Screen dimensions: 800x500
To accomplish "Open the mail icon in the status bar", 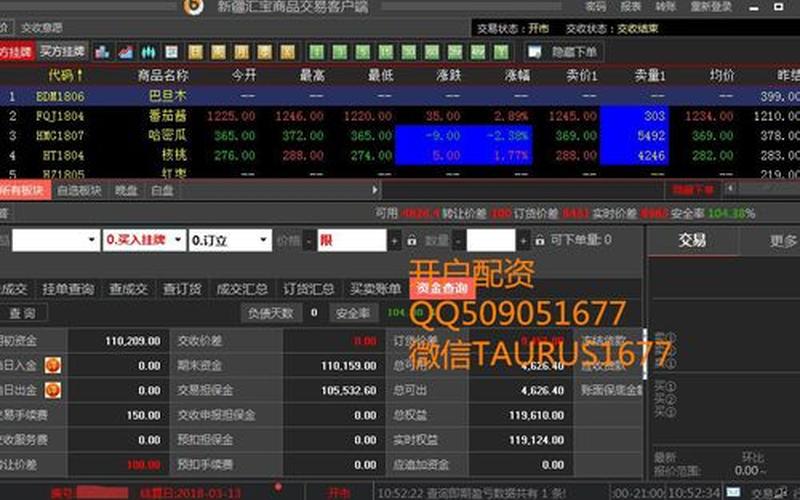I will pyautogui.click(x=733, y=492).
